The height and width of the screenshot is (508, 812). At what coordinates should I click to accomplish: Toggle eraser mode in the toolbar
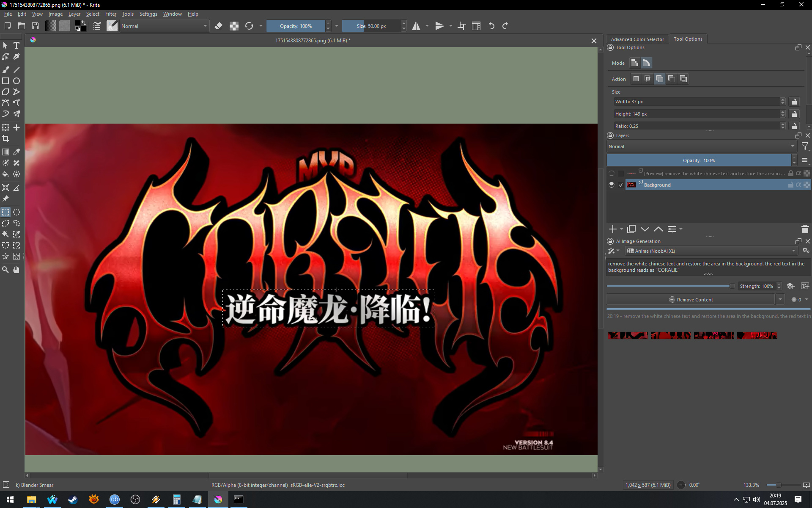click(x=219, y=26)
